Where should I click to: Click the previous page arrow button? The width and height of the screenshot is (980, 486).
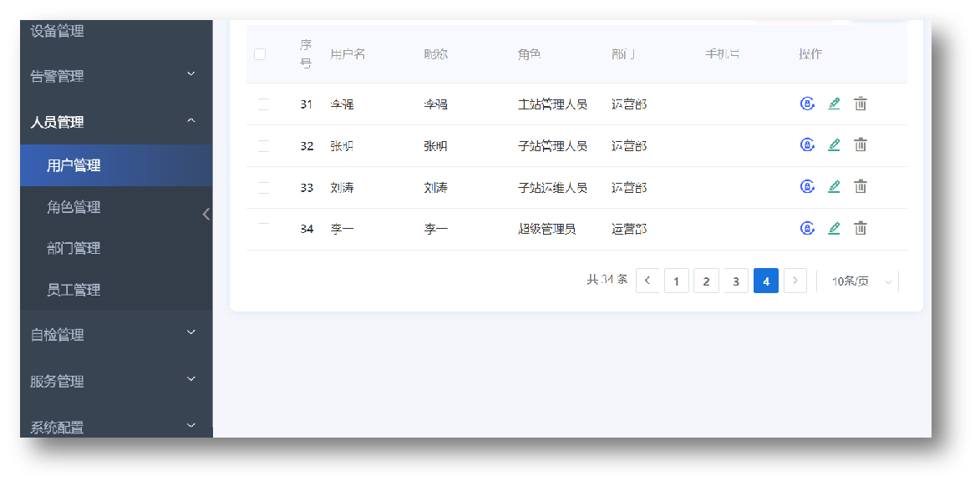[647, 281]
